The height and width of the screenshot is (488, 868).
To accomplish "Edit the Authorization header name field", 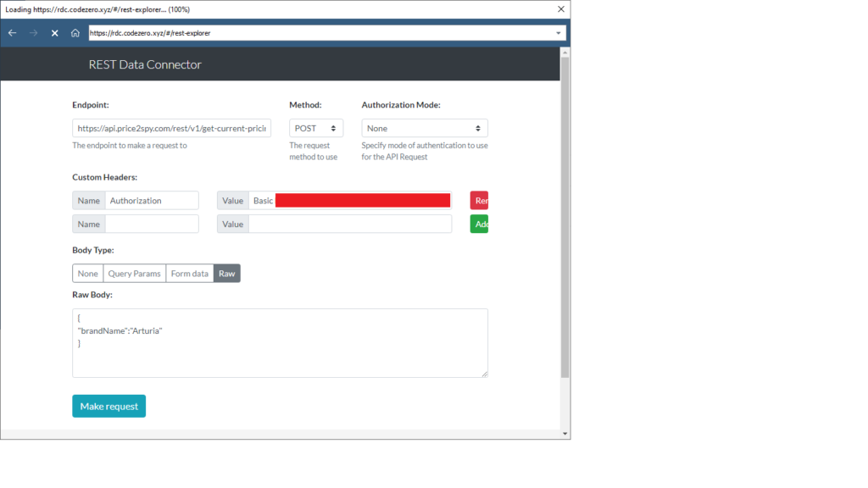I will [x=152, y=200].
